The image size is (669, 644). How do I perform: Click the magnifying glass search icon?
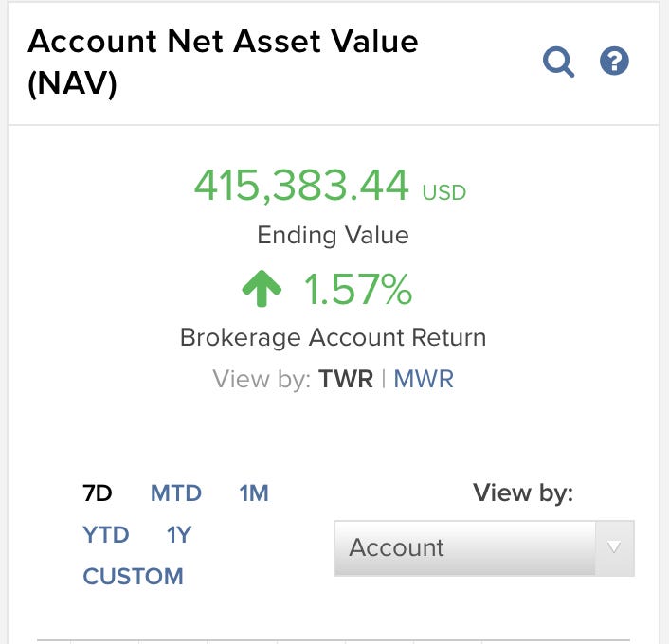pyautogui.click(x=558, y=63)
